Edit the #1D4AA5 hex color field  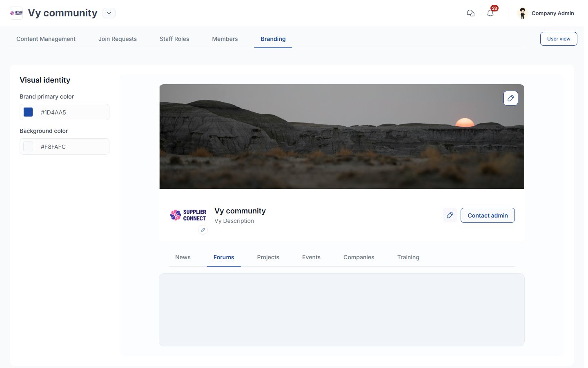click(x=65, y=112)
